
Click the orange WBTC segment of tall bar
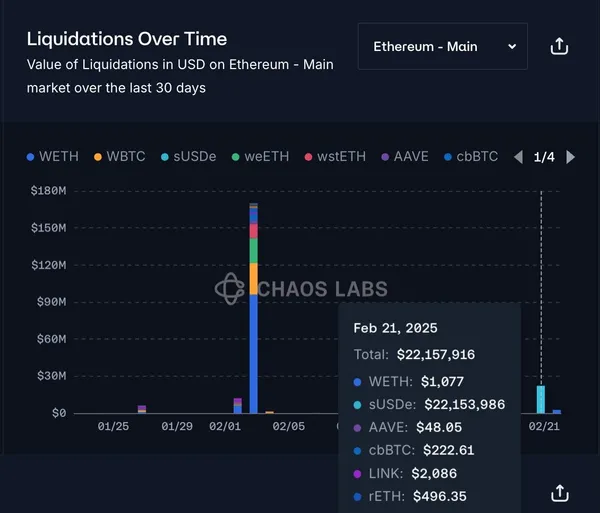pos(254,278)
